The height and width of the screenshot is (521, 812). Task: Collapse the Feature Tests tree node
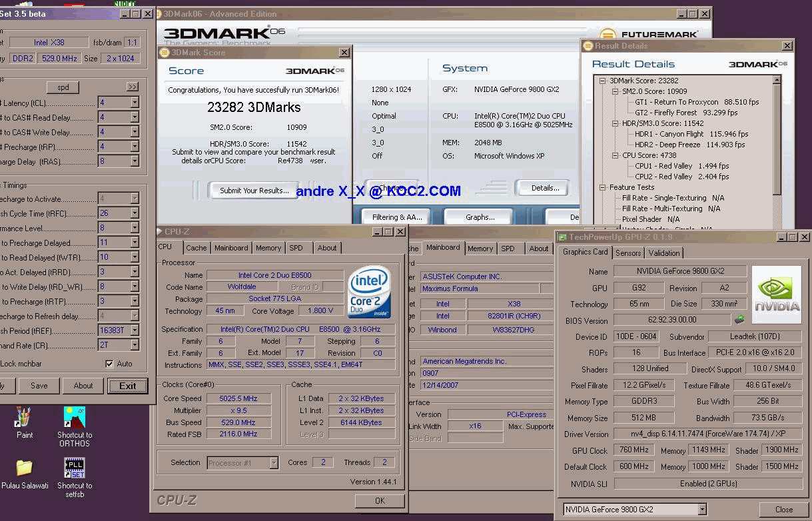pyautogui.click(x=603, y=187)
